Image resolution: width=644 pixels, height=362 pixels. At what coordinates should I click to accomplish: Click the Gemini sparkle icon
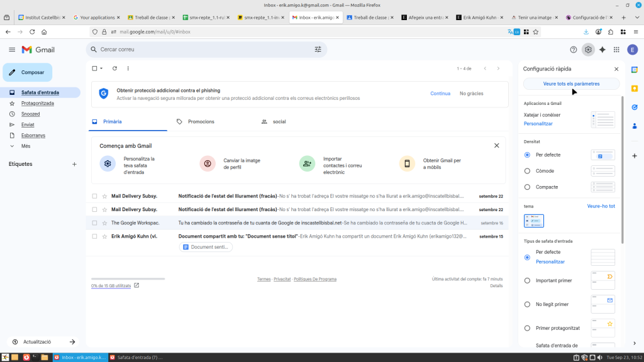tap(602, 50)
